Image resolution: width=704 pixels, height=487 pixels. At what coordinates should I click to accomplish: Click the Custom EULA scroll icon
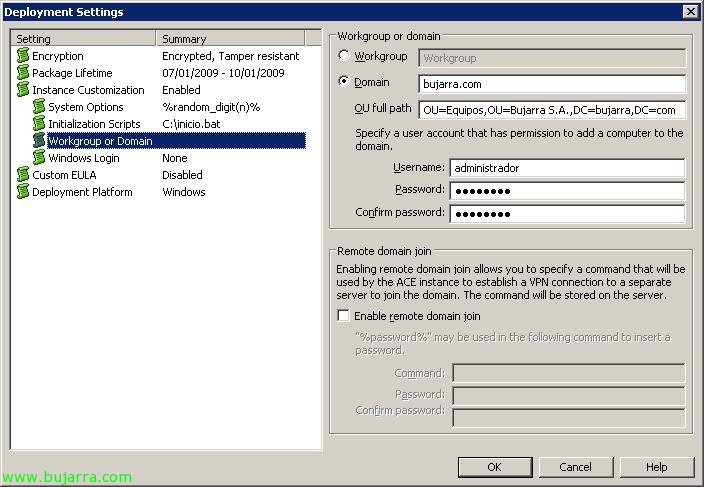click(x=22, y=175)
